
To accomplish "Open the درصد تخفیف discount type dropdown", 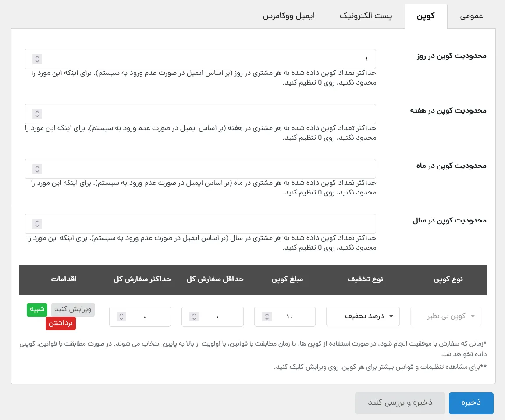I will (363, 316).
